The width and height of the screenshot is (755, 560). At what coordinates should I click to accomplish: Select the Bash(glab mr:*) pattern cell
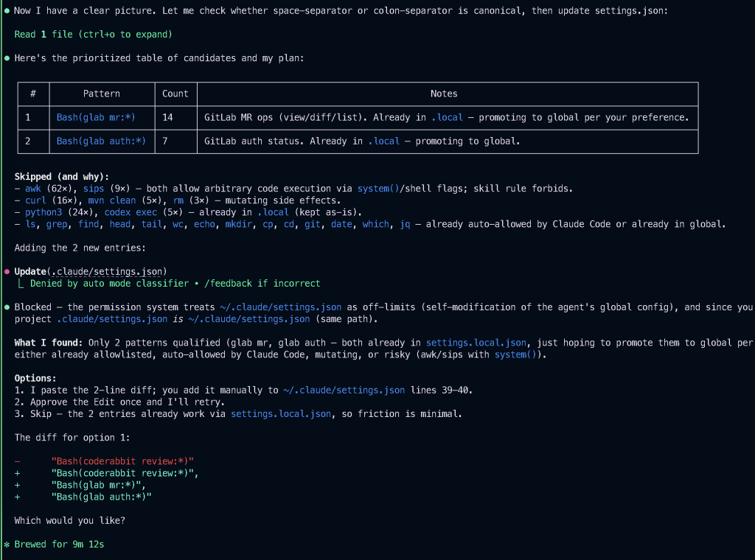(x=96, y=117)
